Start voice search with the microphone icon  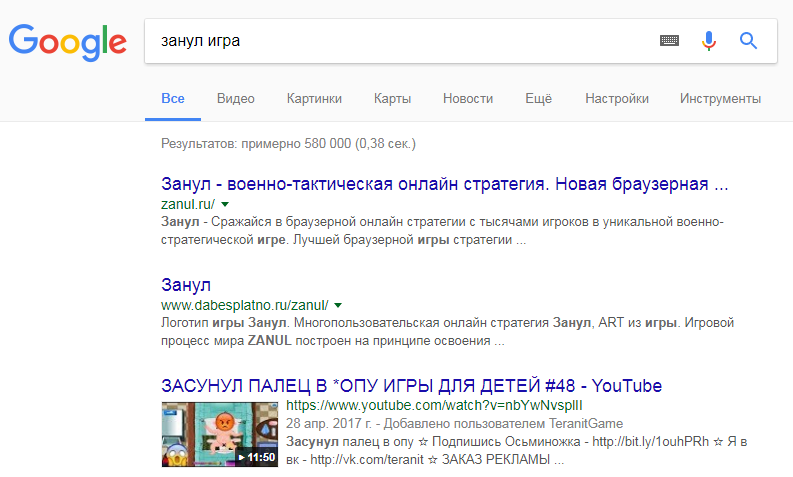point(709,40)
